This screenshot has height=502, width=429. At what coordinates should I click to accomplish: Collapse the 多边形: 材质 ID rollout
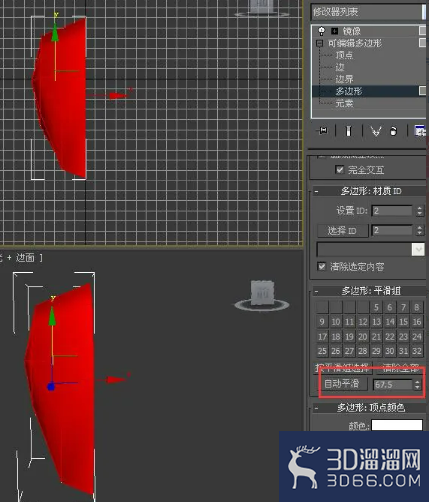(316, 192)
